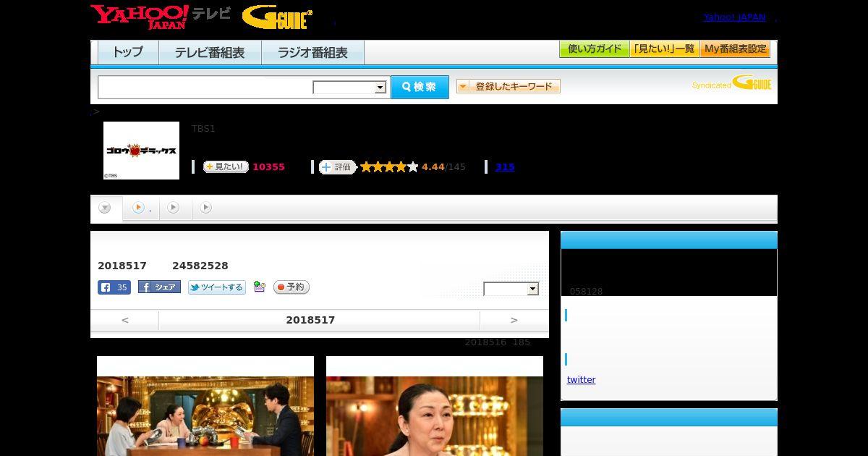Image resolution: width=868 pixels, height=456 pixels.
Task: Click the ツイートする Twitter button
Action: click(217, 287)
